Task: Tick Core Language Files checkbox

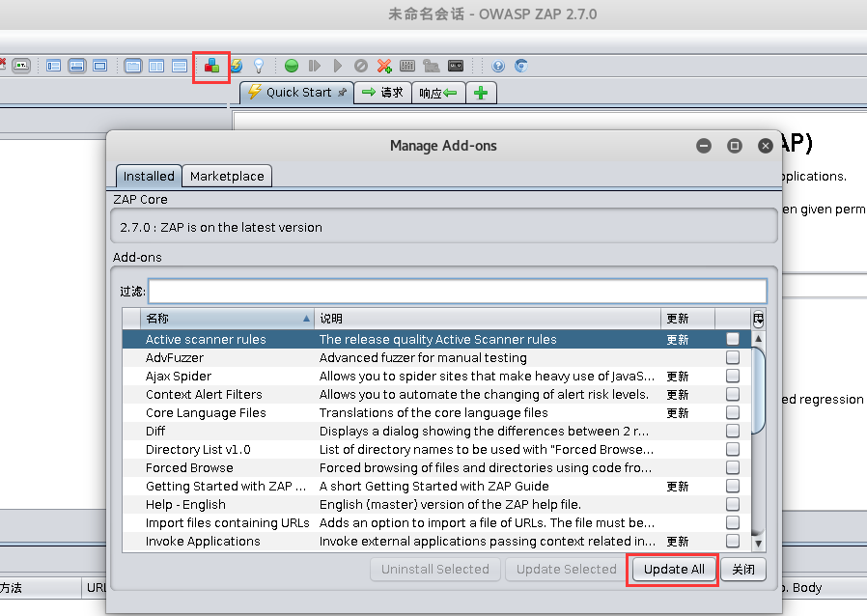Action: (x=733, y=412)
